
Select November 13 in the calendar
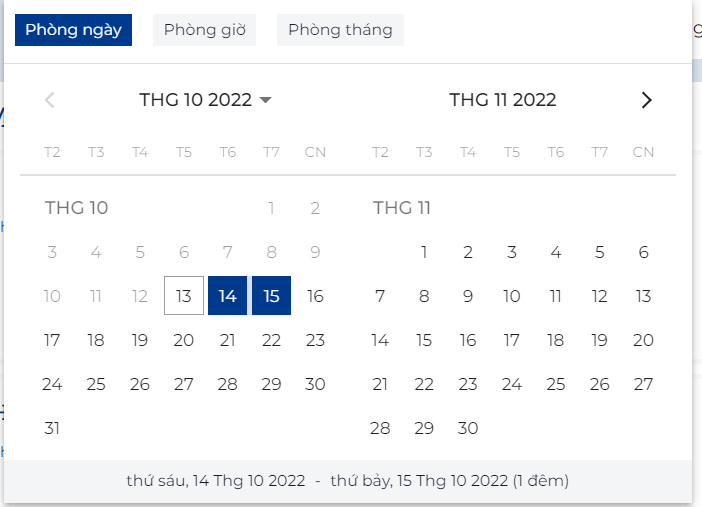pyautogui.click(x=643, y=296)
